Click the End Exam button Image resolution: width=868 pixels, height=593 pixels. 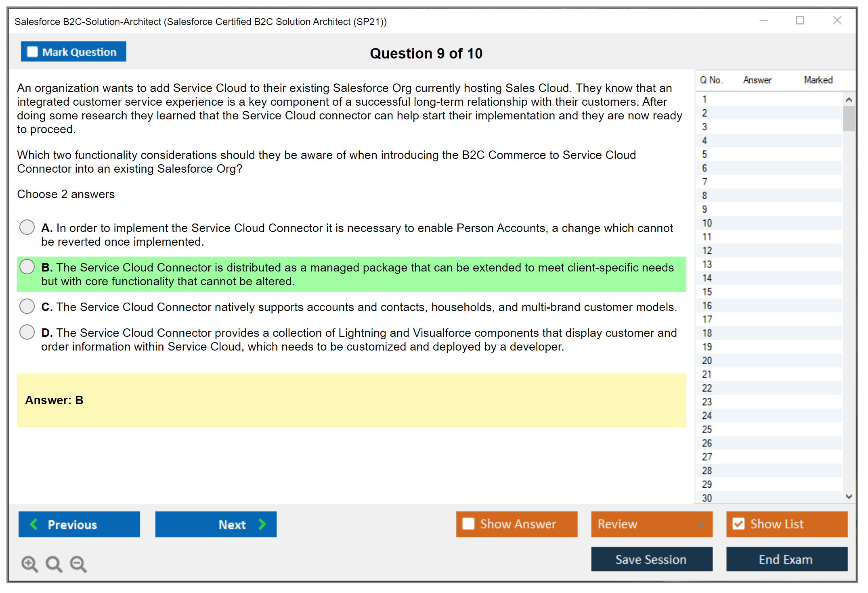pyautogui.click(x=786, y=559)
